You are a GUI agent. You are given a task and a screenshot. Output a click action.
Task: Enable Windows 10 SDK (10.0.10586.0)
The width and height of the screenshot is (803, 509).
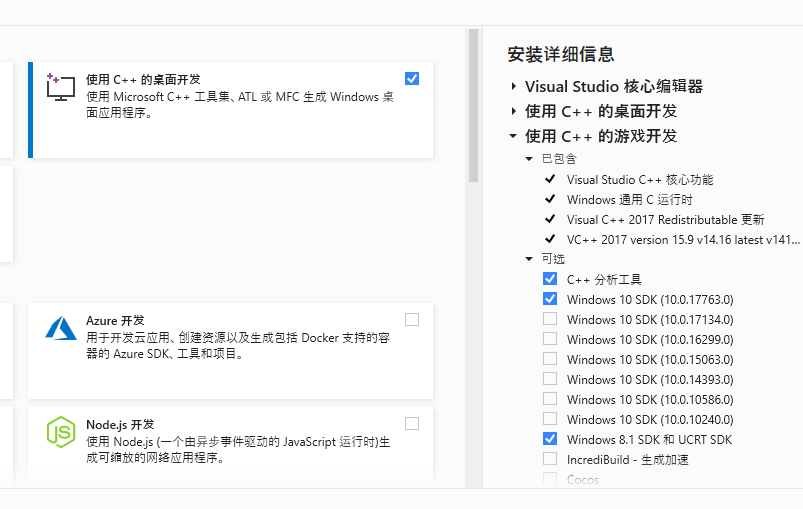tap(550, 398)
